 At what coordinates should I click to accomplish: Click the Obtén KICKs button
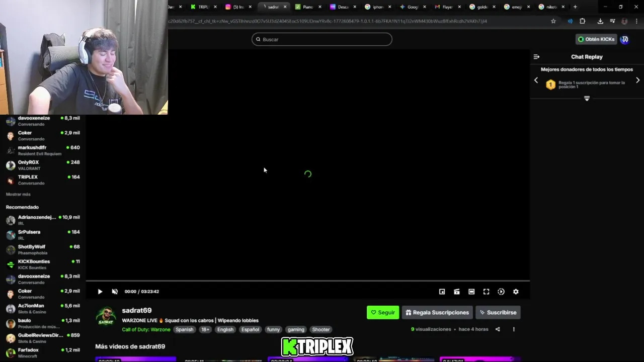596,39
